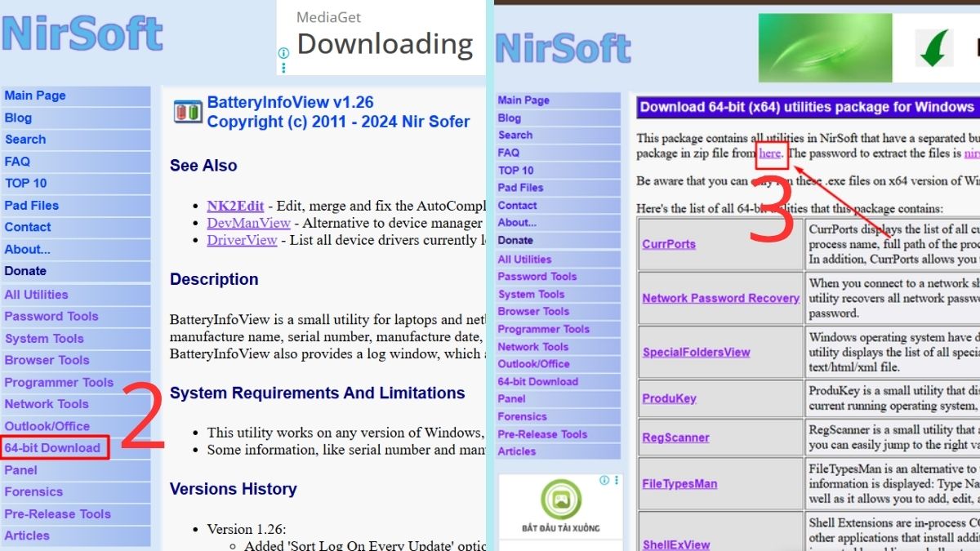Open Programmer Tools in left page sidebar

click(59, 382)
